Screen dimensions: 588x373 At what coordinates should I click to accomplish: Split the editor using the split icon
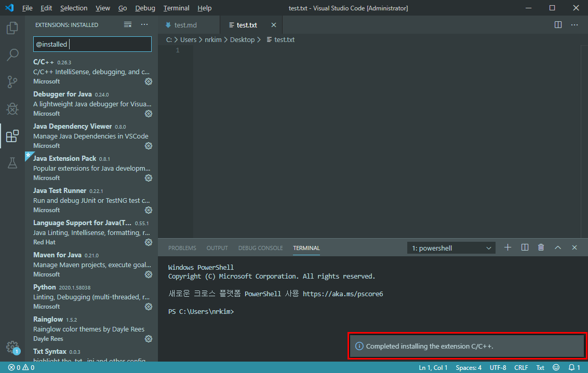coord(557,24)
